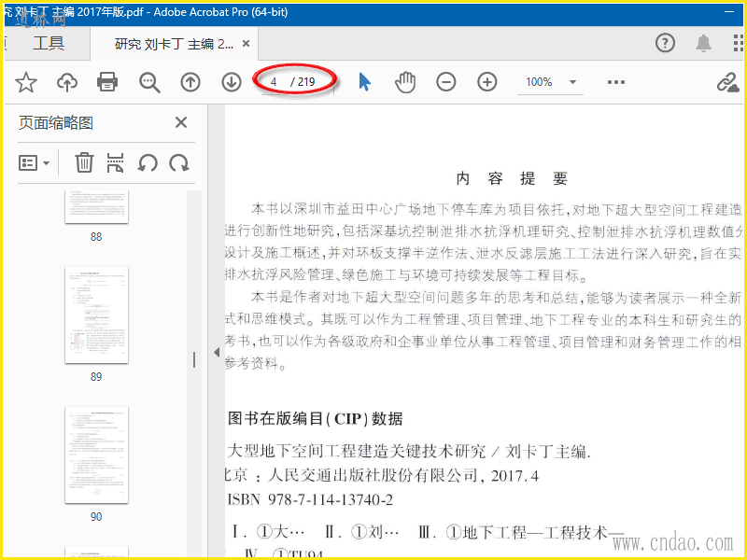Go to previous page arrow
The image size is (747, 560).
190,82
